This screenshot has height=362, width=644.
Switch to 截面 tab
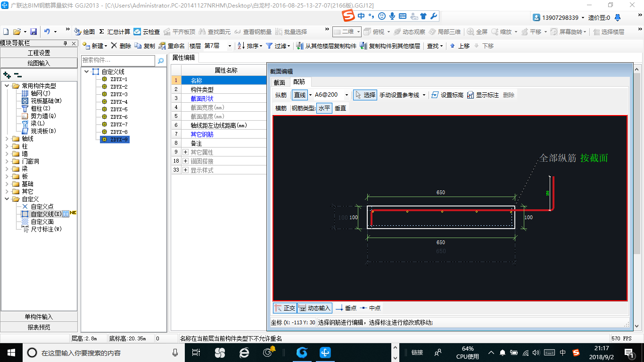pos(280,82)
